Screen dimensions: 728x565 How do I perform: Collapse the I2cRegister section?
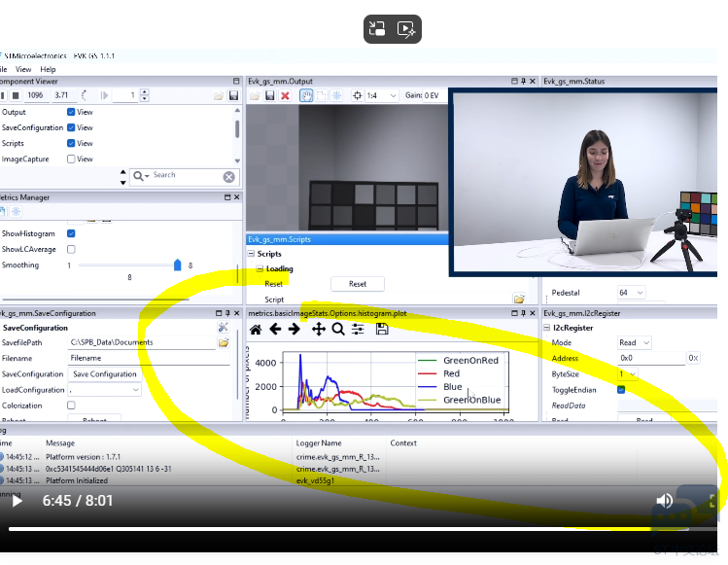546,328
